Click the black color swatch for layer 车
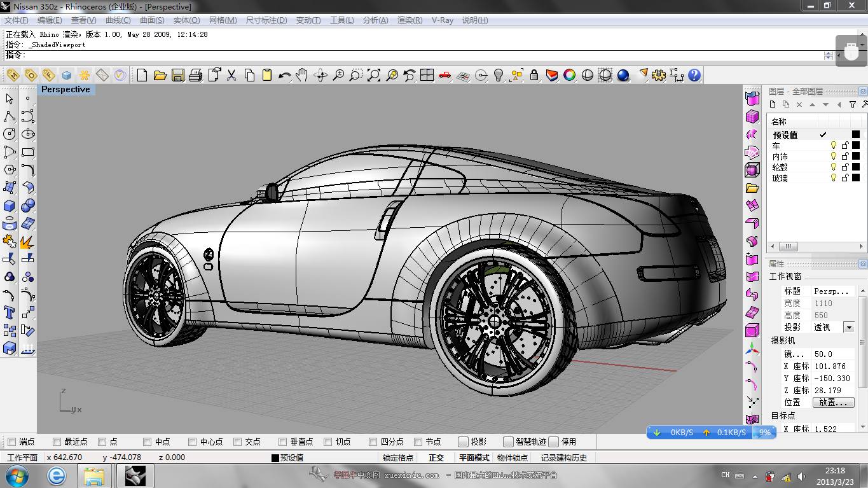 (x=856, y=146)
